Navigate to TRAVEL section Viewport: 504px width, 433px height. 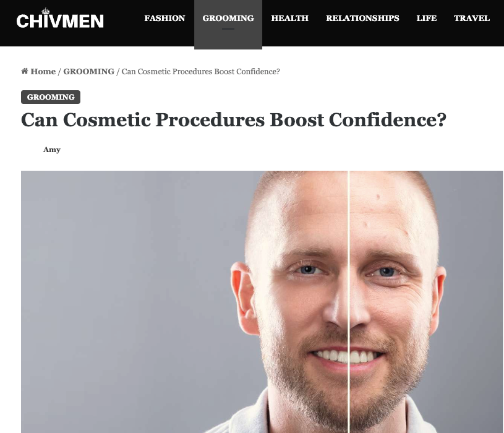472,18
